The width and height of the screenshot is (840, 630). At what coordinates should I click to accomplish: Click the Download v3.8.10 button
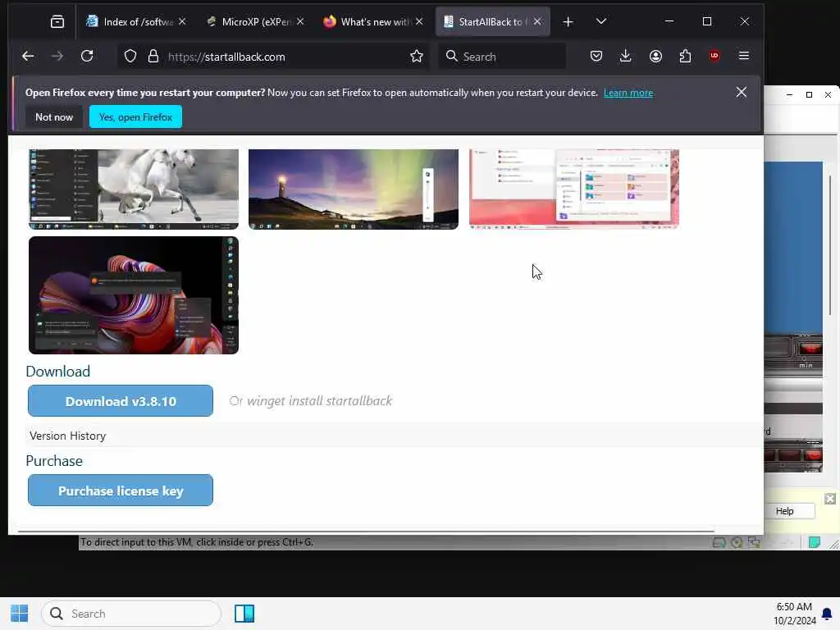coord(121,400)
